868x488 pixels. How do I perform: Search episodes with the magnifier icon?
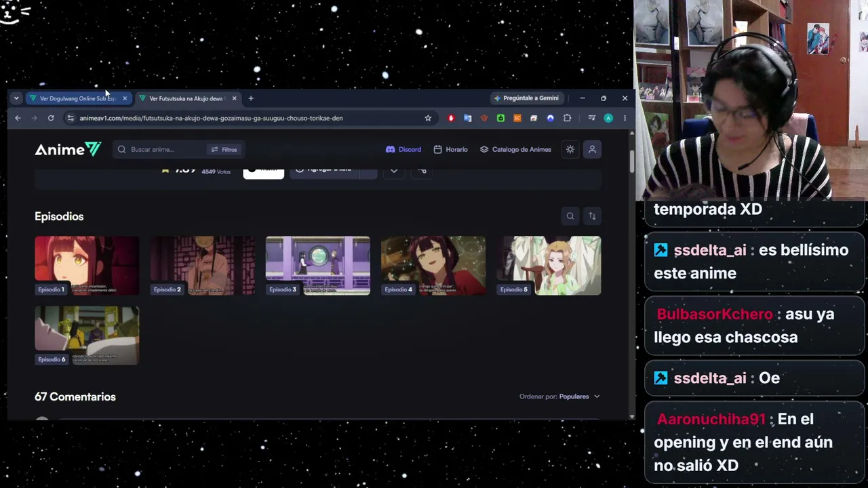pyautogui.click(x=570, y=216)
